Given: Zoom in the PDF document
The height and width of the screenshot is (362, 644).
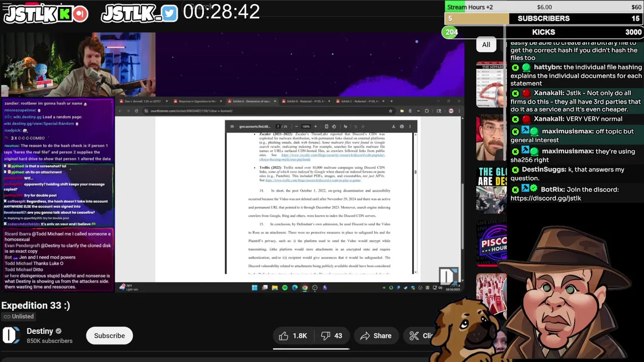Looking at the screenshot, I should tap(315, 126).
